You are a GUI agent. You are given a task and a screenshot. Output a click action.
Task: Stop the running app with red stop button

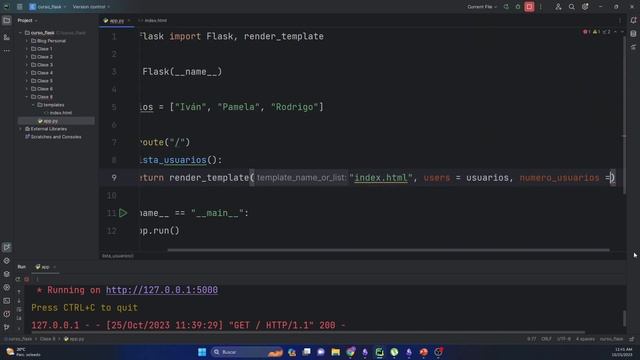[529, 7]
